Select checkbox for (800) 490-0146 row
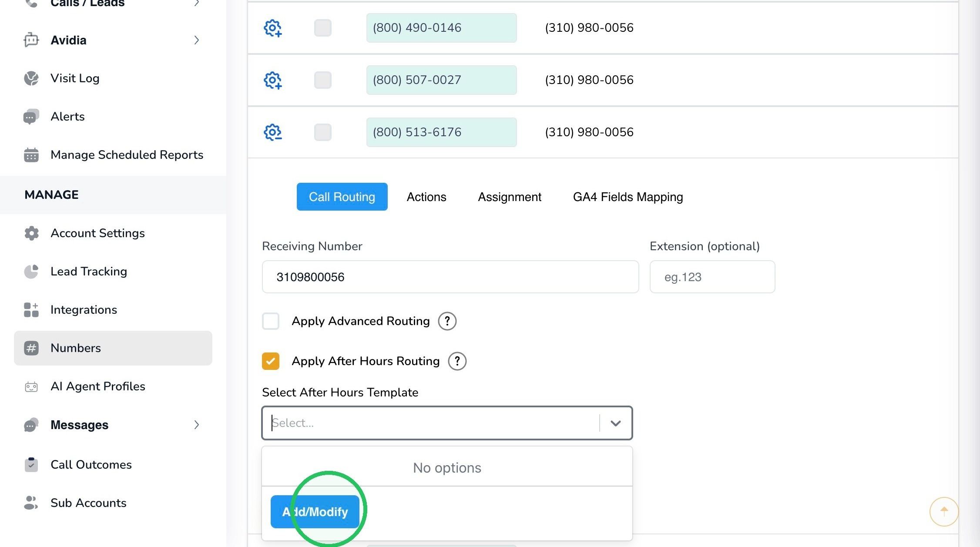This screenshot has height=547, width=980. tap(323, 28)
